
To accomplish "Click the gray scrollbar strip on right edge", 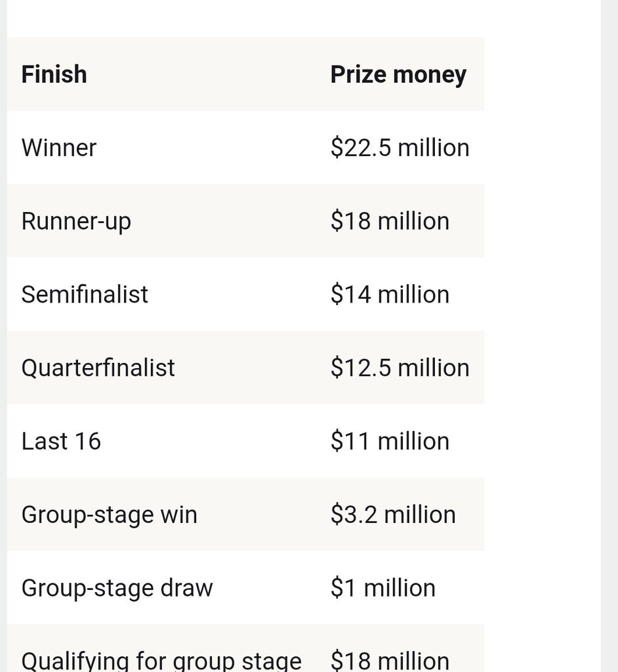I will click(x=609, y=336).
